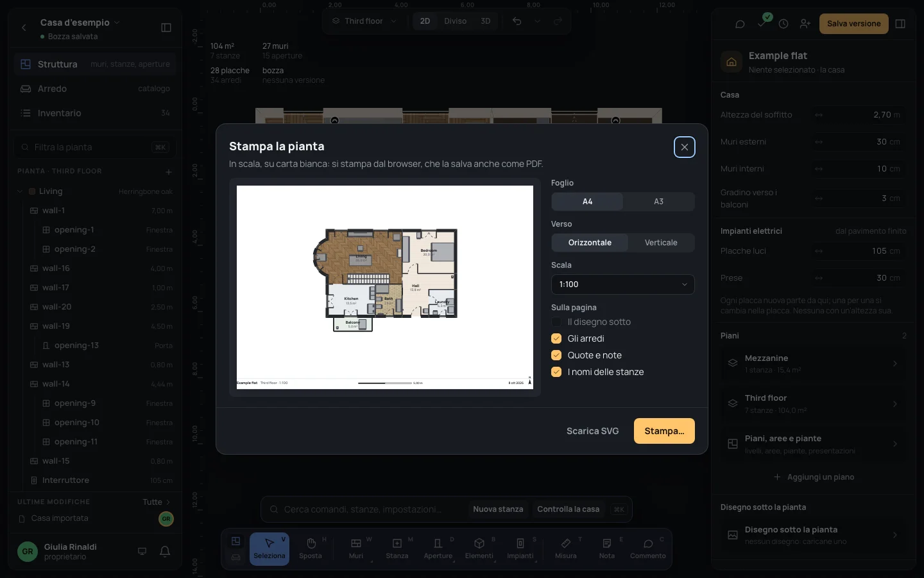Click the Filtra la pianta search field
The image size is (924, 578).
(x=95, y=147)
